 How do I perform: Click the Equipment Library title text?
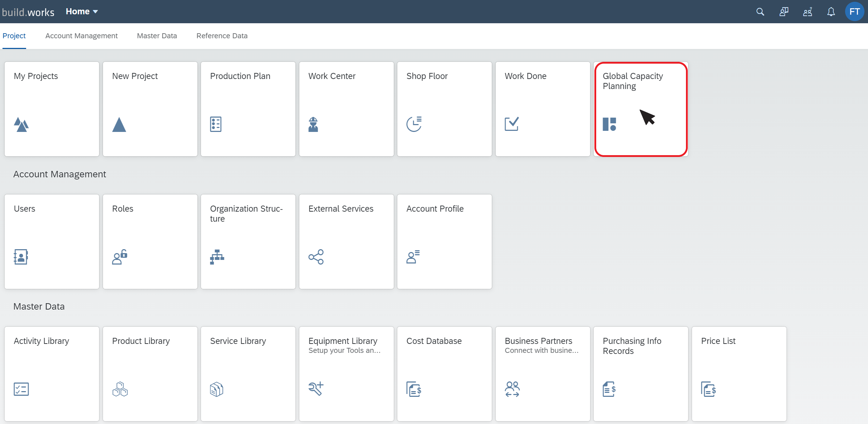(343, 341)
